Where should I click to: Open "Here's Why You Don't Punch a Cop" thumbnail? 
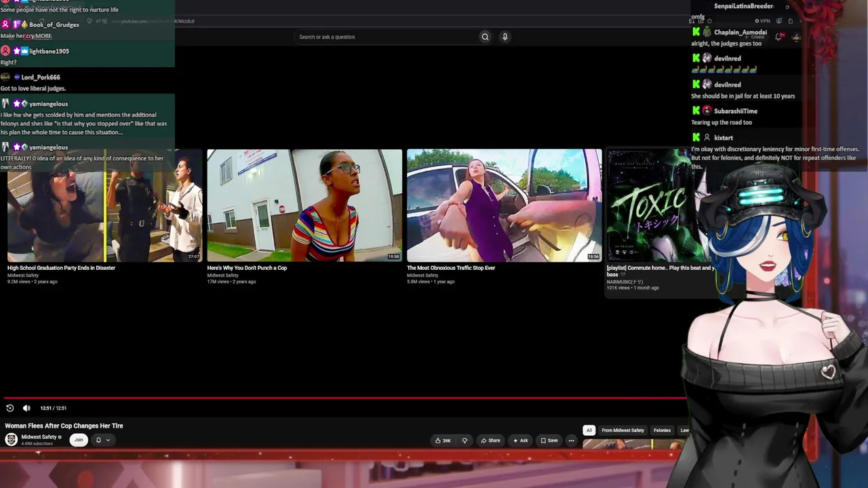(304, 205)
